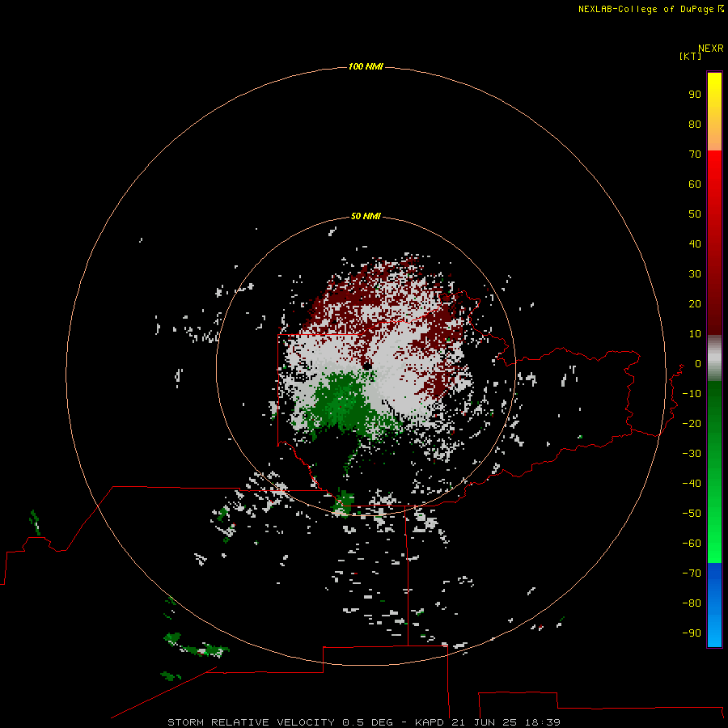Viewport: 728px width, 728px height.
Task: Click the 100 NMI range ring label
Action: [x=366, y=67]
